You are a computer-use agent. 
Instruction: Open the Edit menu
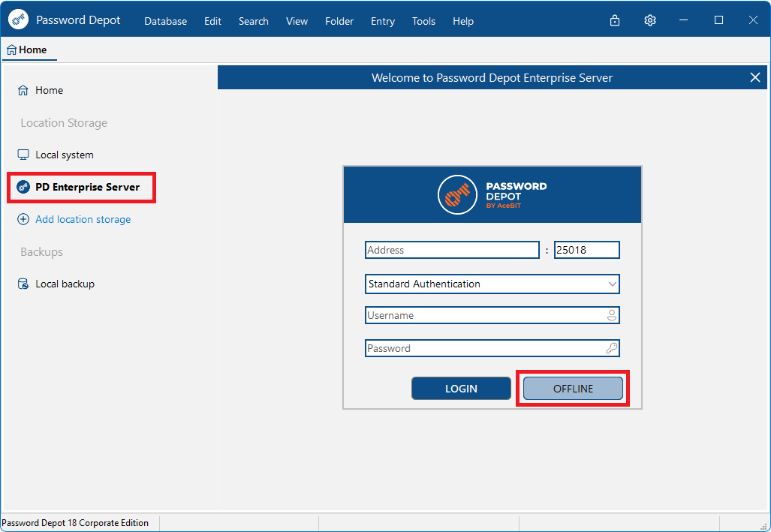(x=213, y=21)
